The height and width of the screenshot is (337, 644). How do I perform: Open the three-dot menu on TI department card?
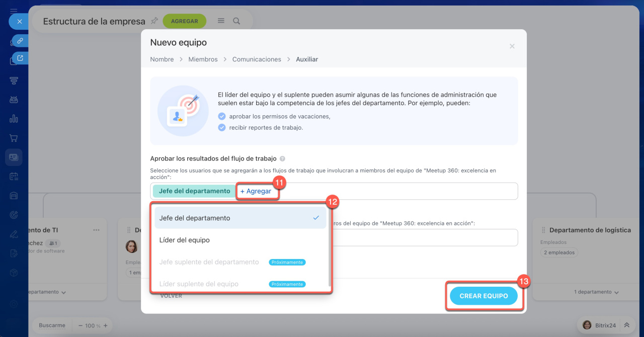(96, 230)
